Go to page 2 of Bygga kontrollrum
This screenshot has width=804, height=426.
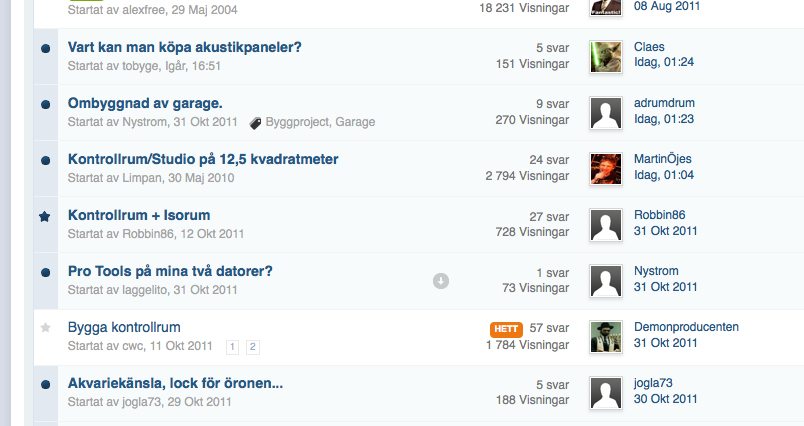pyautogui.click(x=253, y=347)
